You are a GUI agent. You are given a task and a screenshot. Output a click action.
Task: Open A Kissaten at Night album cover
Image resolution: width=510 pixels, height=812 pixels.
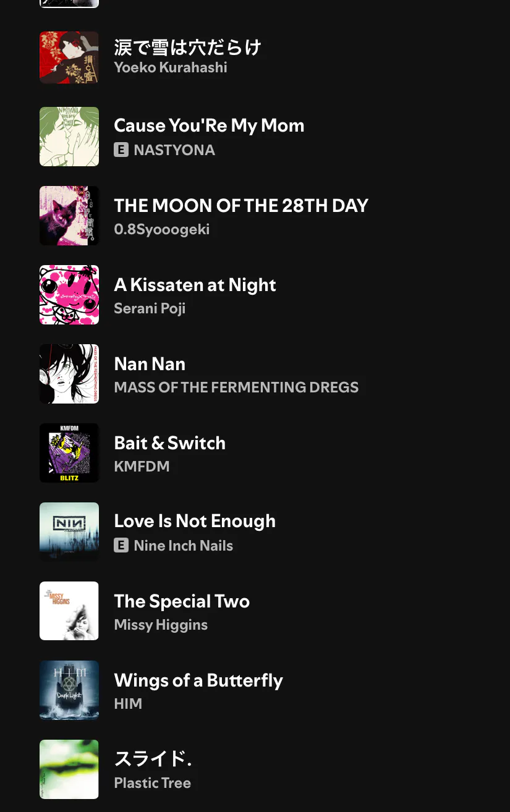[69, 295]
